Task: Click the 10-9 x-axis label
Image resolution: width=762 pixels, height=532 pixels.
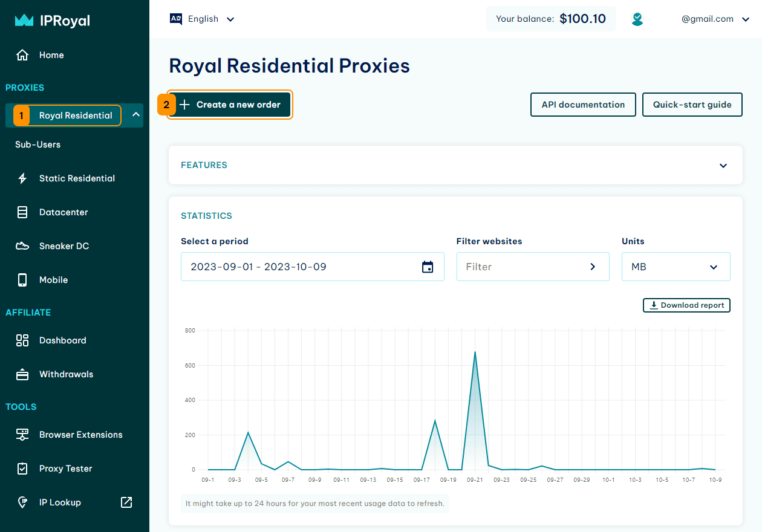Action: [x=715, y=479]
